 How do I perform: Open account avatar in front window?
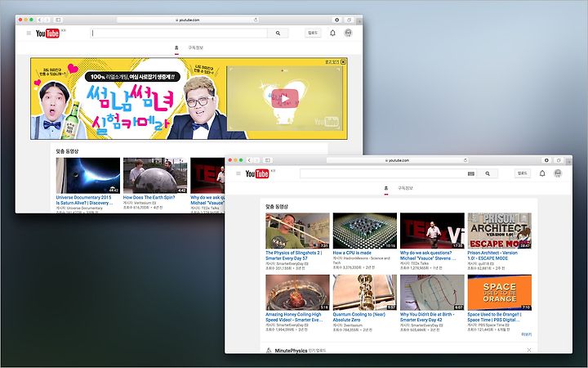[558, 173]
